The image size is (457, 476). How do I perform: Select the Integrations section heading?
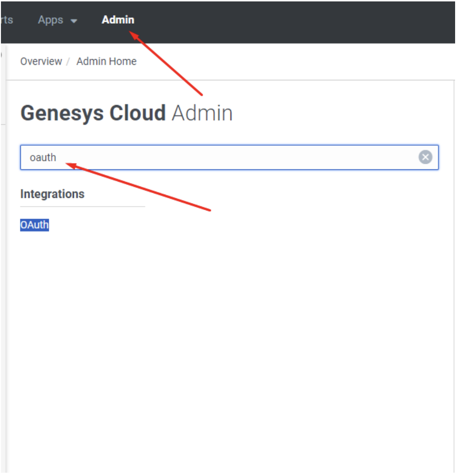[x=52, y=194]
